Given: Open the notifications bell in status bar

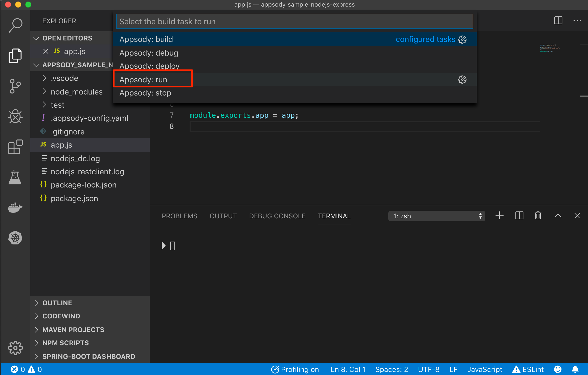Looking at the screenshot, I should click(x=575, y=369).
